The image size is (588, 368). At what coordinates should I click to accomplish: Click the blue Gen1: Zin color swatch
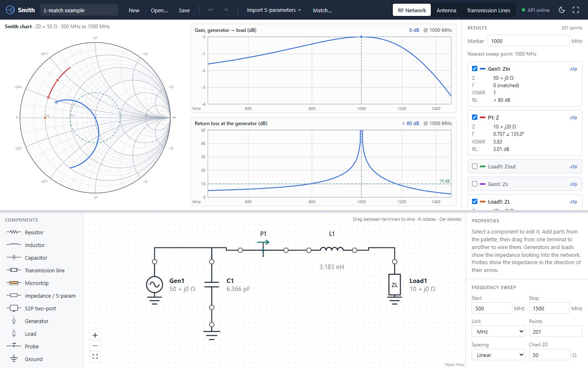(482, 69)
